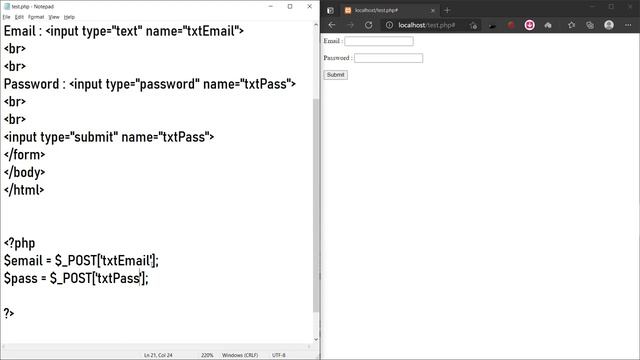The image size is (640, 360).
Task: Click the closing '?>' line
Action: [9, 313]
